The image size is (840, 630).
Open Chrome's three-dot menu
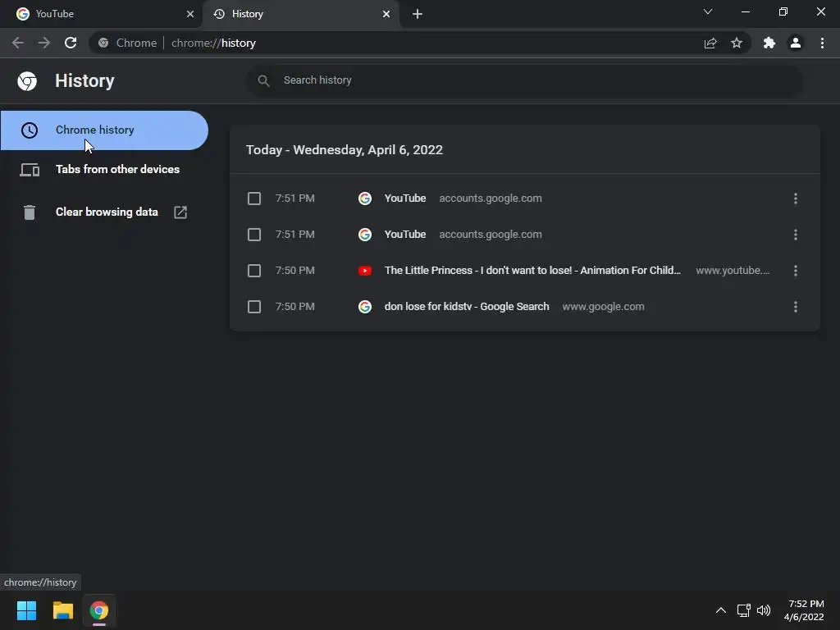tap(822, 43)
